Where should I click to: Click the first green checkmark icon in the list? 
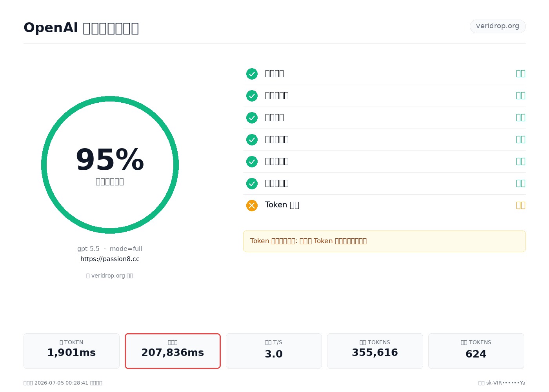point(252,74)
